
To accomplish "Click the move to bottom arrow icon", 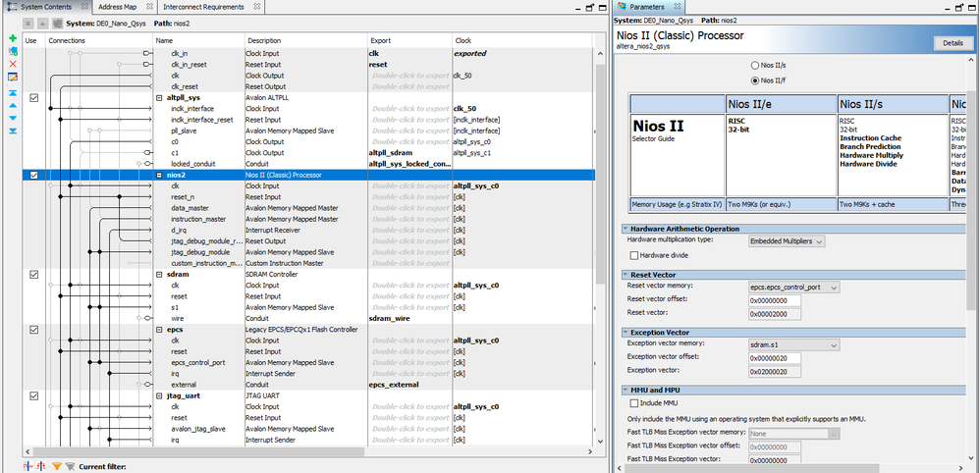I will click(12, 130).
